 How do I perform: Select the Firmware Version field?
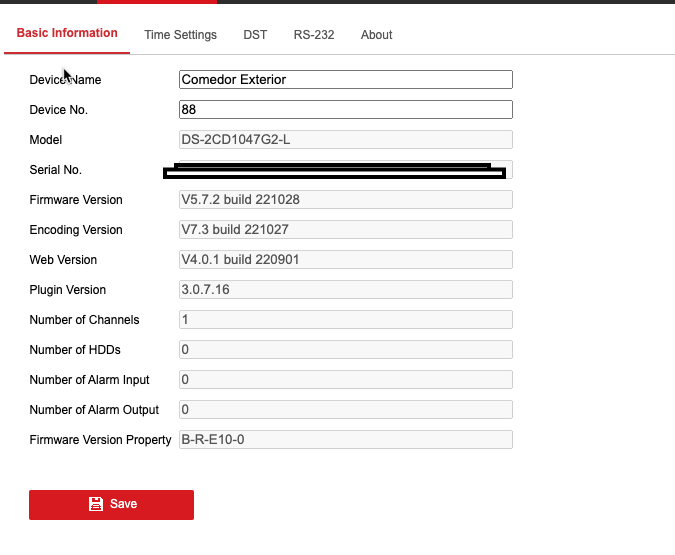pos(345,200)
